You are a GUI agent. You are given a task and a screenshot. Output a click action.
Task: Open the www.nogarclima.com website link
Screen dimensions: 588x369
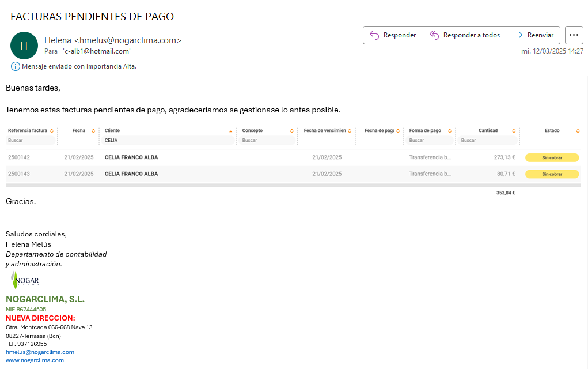click(35, 360)
